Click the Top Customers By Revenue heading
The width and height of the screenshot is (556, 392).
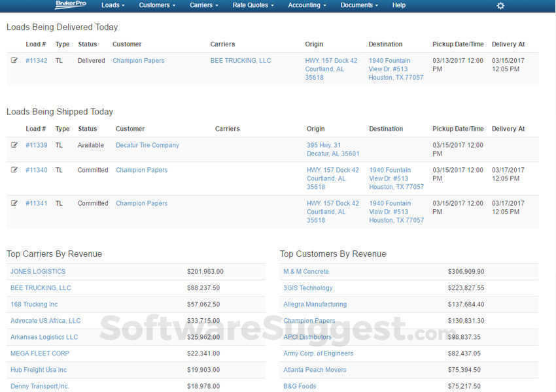333,254
